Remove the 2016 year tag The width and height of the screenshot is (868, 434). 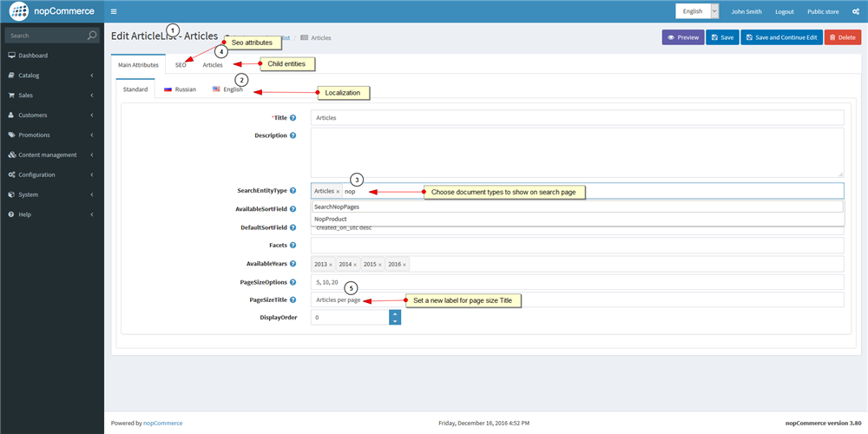click(404, 265)
